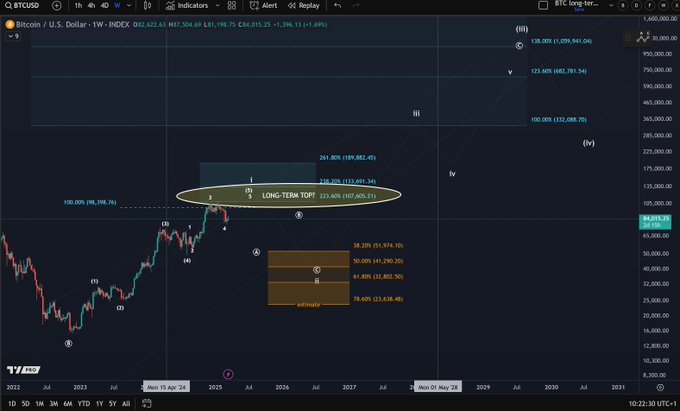Set date range to YTD
680x411 pixels.
coord(84,404)
